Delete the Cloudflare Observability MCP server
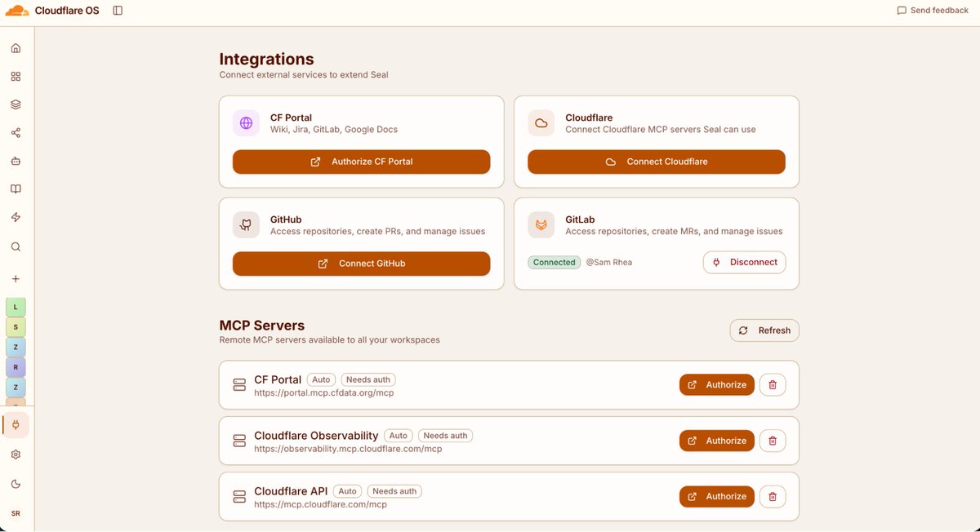Image resolution: width=980 pixels, height=532 pixels. pyautogui.click(x=773, y=441)
